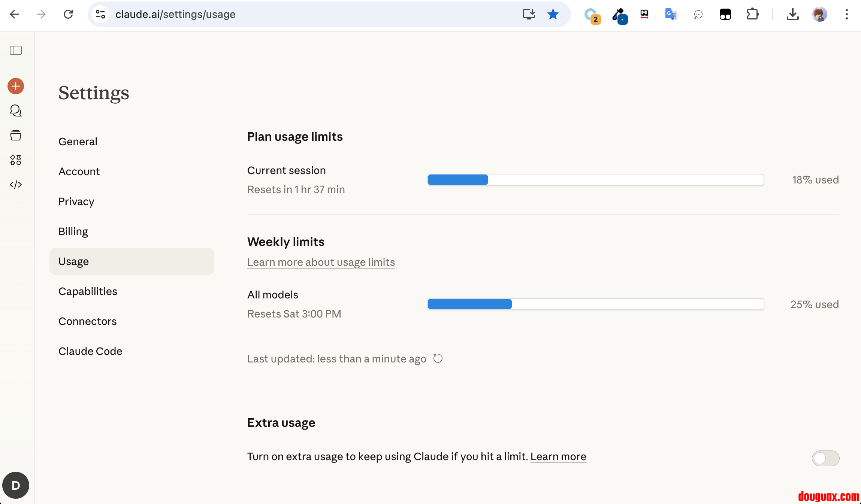The image size is (861, 504).
Task: Toggle the sidebar panel icon
Action: [x=16, y=50]
